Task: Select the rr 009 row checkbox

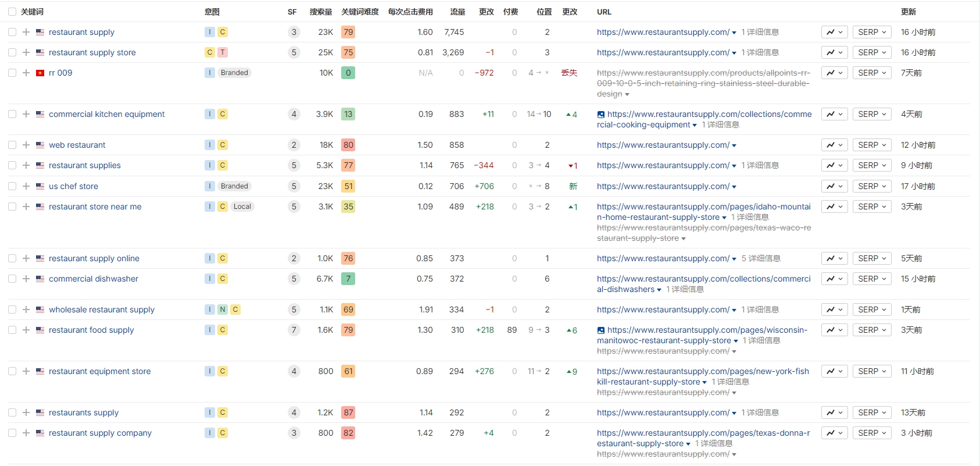Action: [12, 73]
